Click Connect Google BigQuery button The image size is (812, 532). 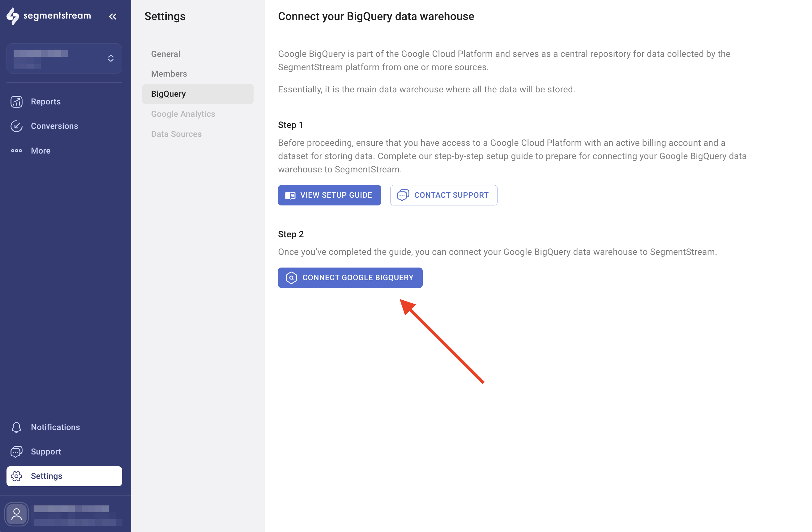(x=350, y=278)
